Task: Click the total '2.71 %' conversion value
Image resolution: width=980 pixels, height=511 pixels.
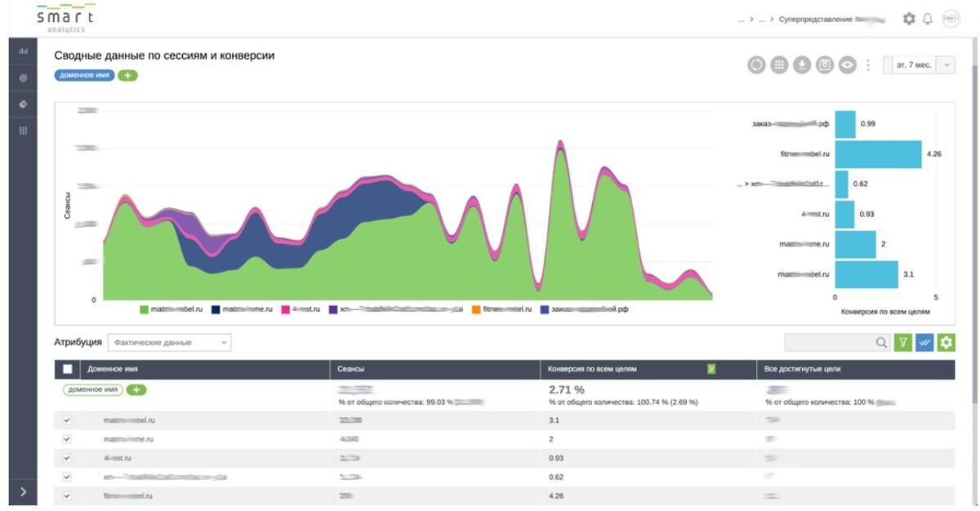Action: (567, 389)
